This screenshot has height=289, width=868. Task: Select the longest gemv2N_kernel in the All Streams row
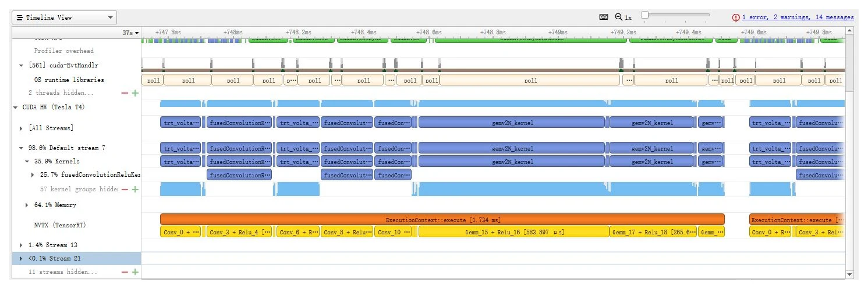512,123
